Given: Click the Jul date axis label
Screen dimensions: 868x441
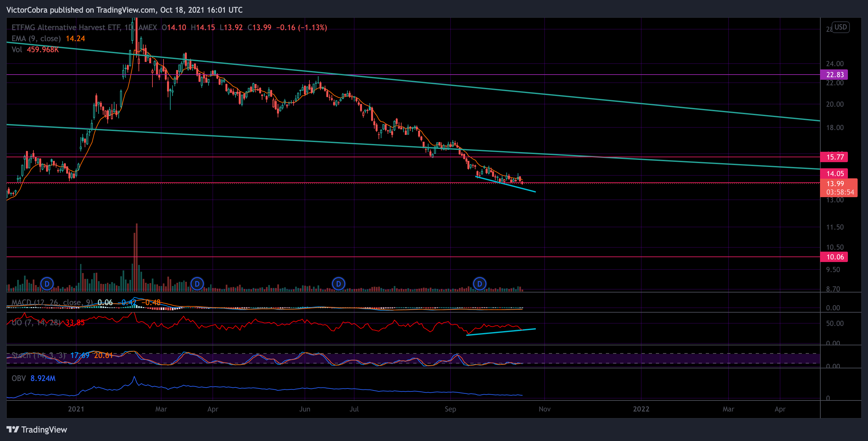Looking at the screenshot, I should pyautogui.click(x=354, y=409).
